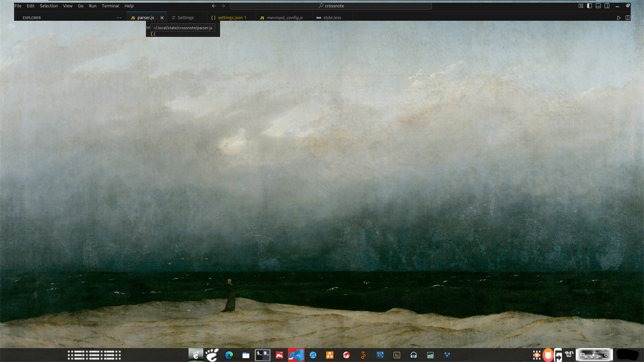Open the terminal app in the taskbar
Viewport: 644px width, 362px height.
coord(262,354)
